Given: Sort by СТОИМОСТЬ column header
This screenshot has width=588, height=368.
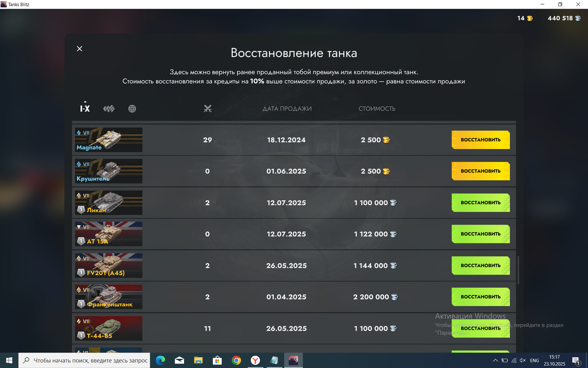Looking at the screenshot, I should pyautogui.click(x=377, y=109).
